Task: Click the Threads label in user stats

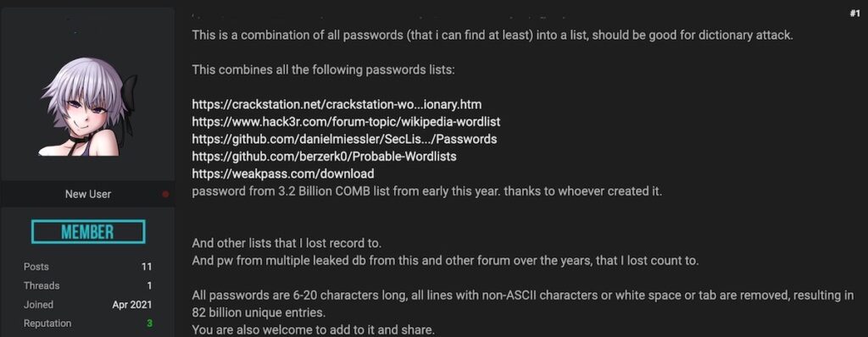Action: pyautogui.click(x=42, y=285)
